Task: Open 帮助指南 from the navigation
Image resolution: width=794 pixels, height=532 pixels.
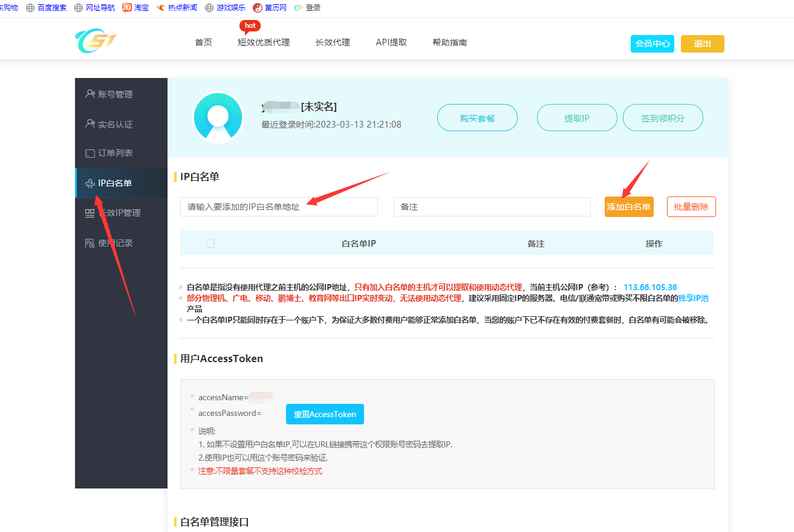Action: [449, 42]
